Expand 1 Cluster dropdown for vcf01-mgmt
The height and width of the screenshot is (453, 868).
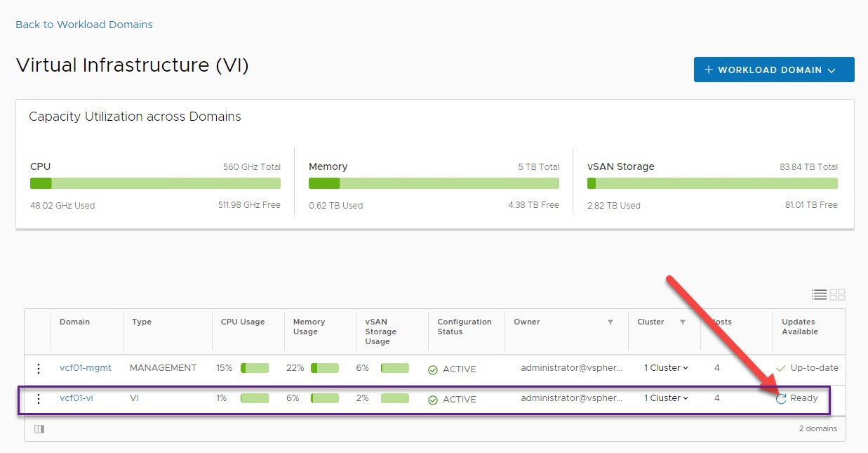666,368
